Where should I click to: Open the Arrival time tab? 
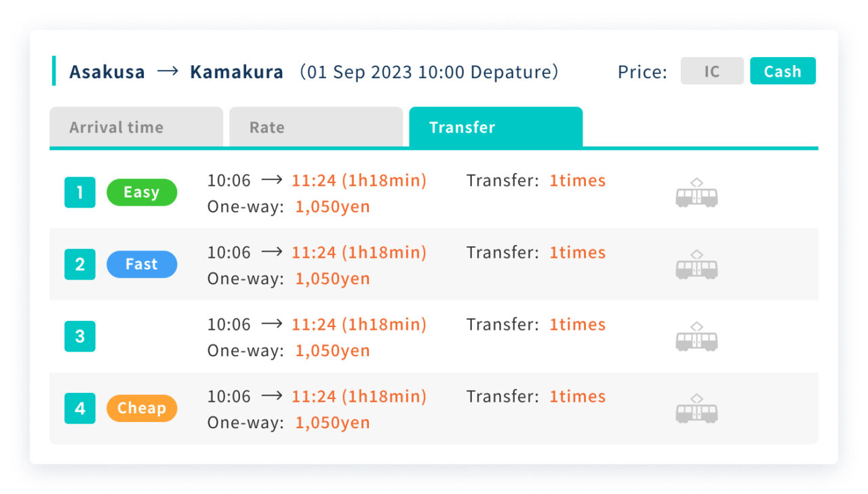(136, 127)
